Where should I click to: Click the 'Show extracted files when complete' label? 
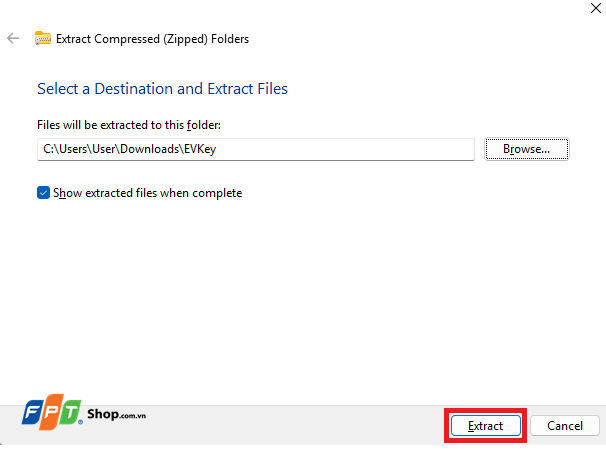coord(148,193)
